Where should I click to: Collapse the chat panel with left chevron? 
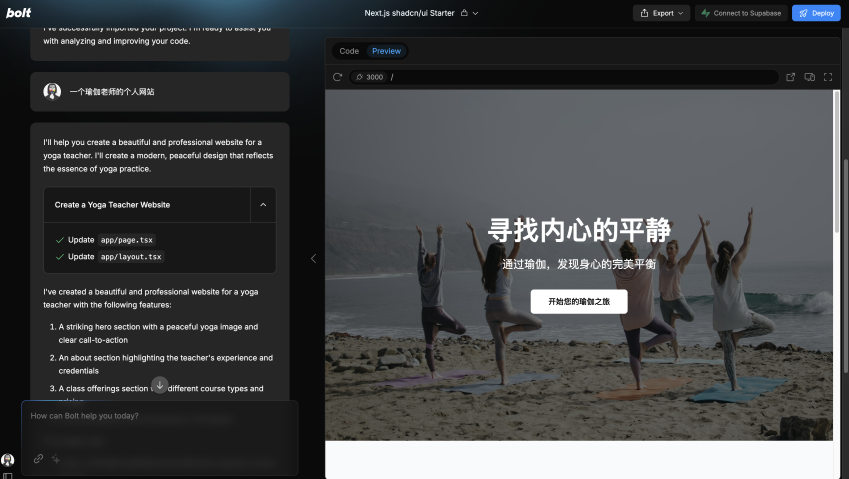tap(313, 258)
